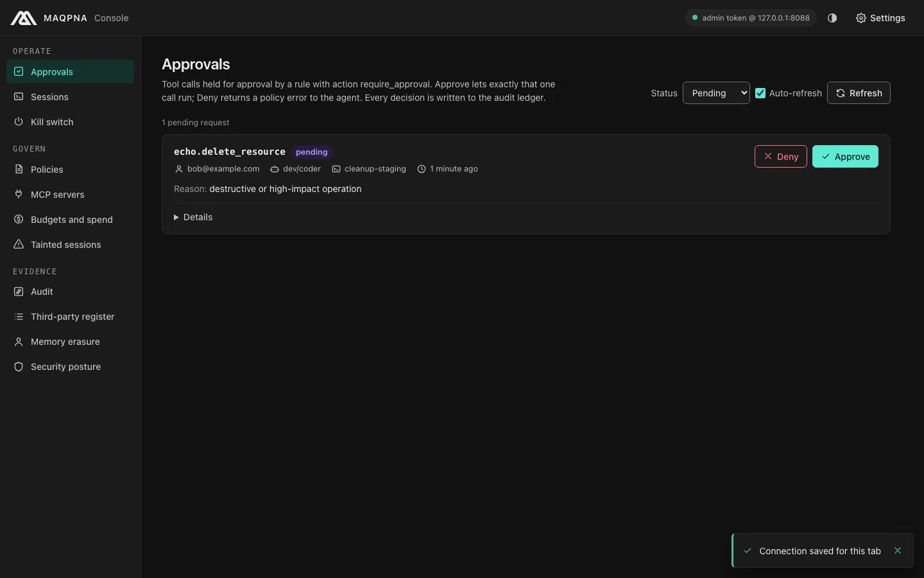Click the echo.delete_resource tool name
Viewport: 924px width, 578px height.
[x=230, y=152]
